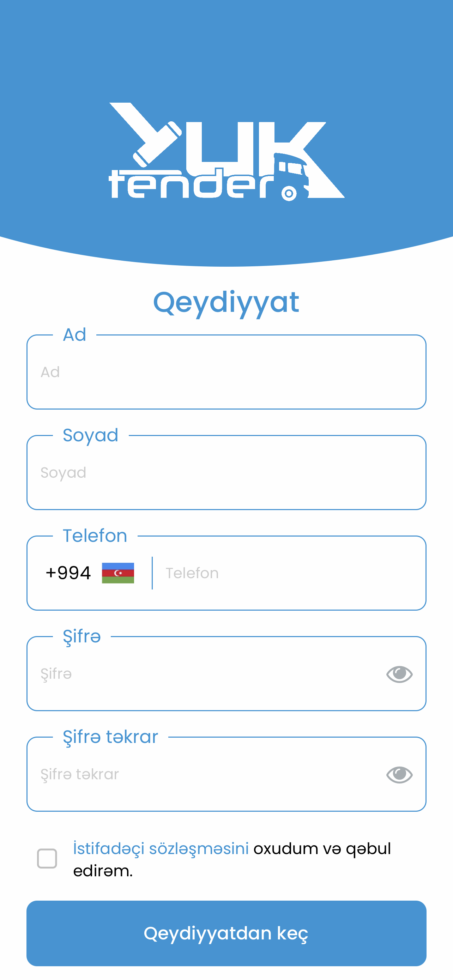453x980 pixels.
Task: Open the +994 country code selector
Action: [x=90, y=573]
